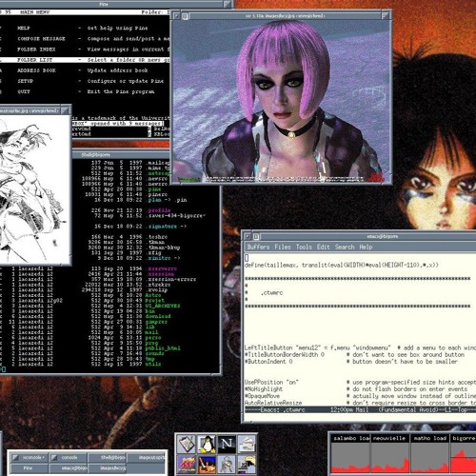Click the computer terminal launcher icon

(x=247, y=464)
